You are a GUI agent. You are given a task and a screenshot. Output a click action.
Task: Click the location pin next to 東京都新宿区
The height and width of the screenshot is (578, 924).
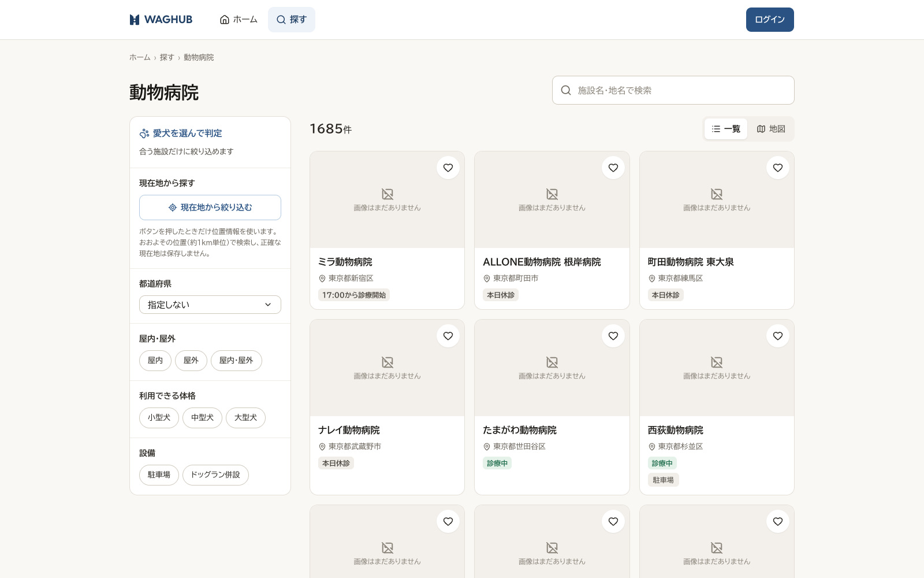coord(322,279)
